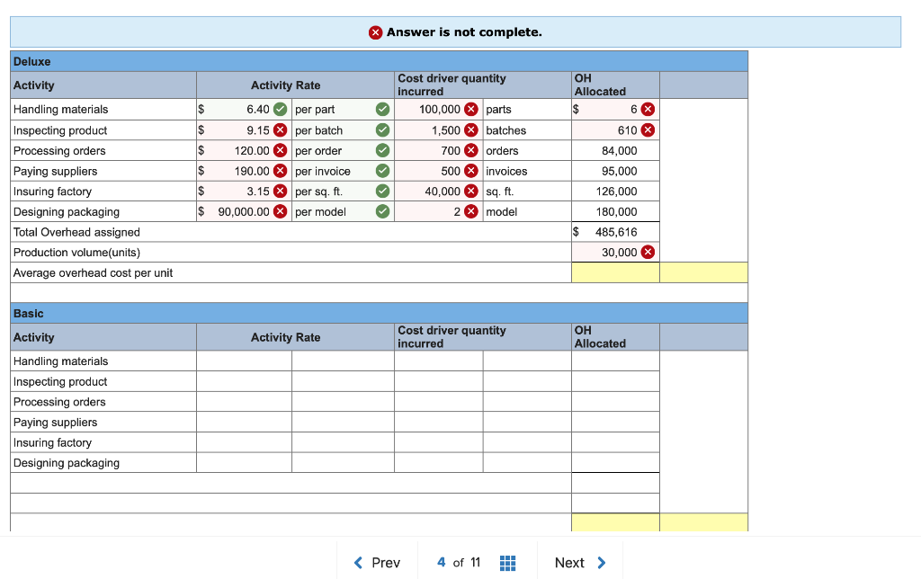Click Basic Handling materials activity rate field
Image resolution: width=921 pixels, height=588 pixels.
pos(244,361)
